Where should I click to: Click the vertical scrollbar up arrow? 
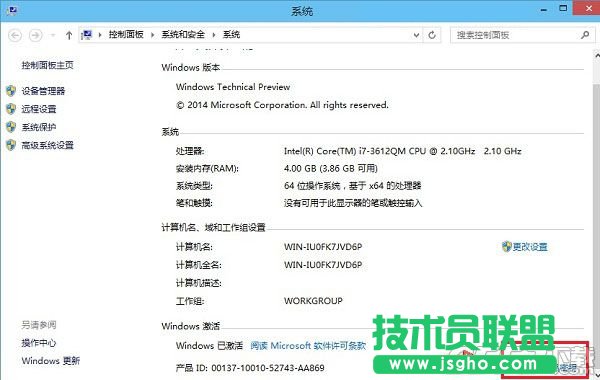pos(597,56)
